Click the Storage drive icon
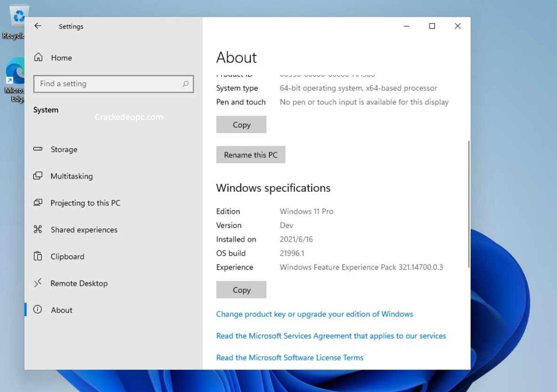 tap(38, 149)
